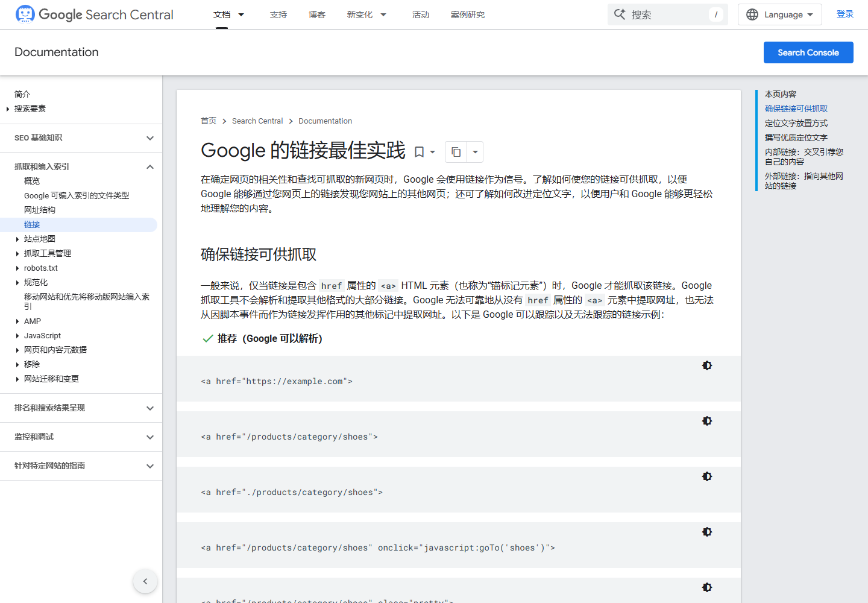Screen dimensions: 868x603
Task: Jump to 定位文字放置方式 in page contents
Action: coord(796,123)
